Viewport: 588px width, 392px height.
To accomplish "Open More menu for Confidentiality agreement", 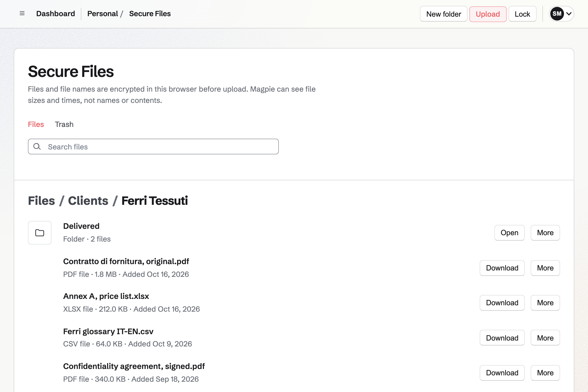I will (545, 373).
